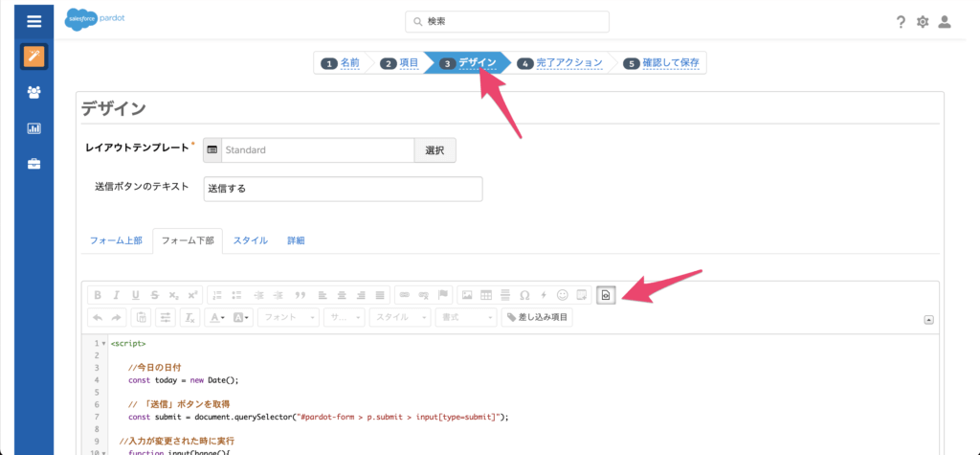Click the 差し込み項目 merge field button

[x=537, y=318]
